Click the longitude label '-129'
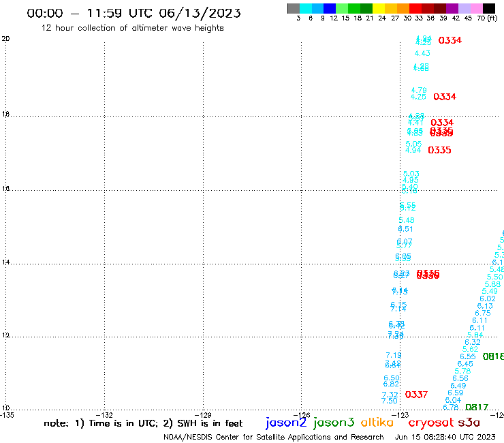Image resolution: width=504 pixels, height=443 pixels. (x=203, y=415)
